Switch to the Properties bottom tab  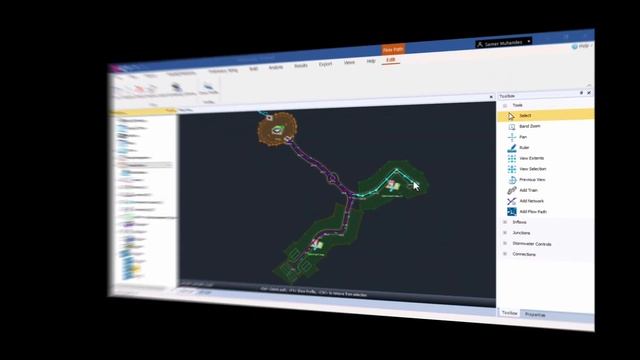point(535,315)
